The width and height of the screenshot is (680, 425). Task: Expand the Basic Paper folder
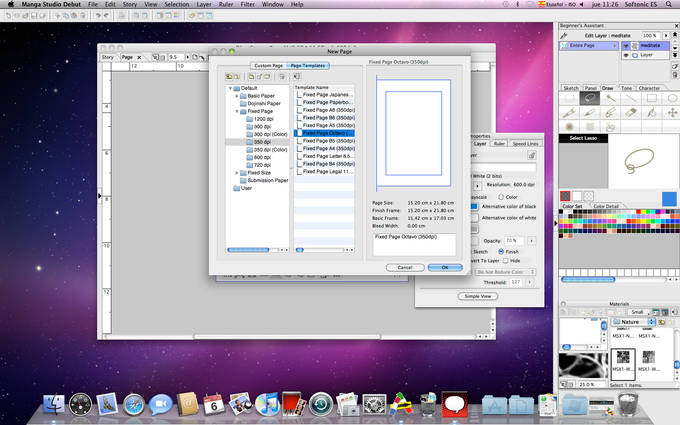pos(237,96)
